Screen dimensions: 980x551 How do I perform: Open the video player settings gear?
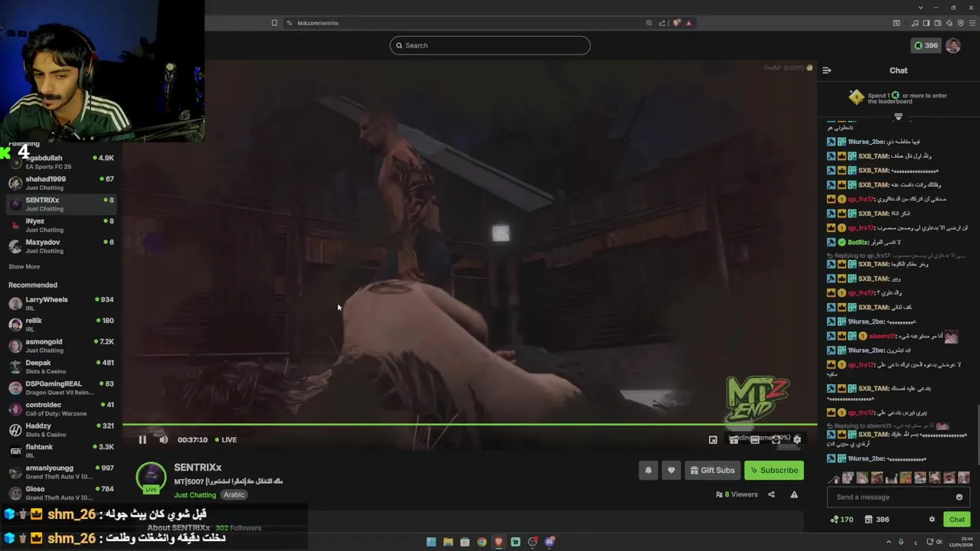[x=797, y=439]
